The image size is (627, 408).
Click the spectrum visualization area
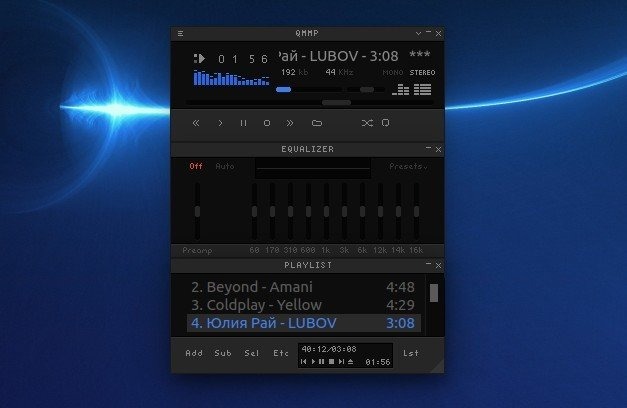pos(232,78)
